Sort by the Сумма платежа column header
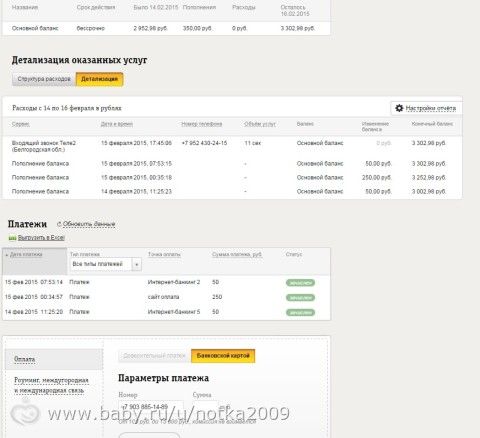 [x=237, y=254]
